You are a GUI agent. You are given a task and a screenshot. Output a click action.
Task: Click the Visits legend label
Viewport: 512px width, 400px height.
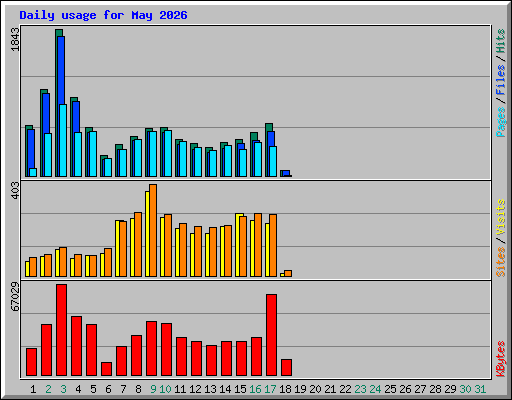tap(500, 217)
